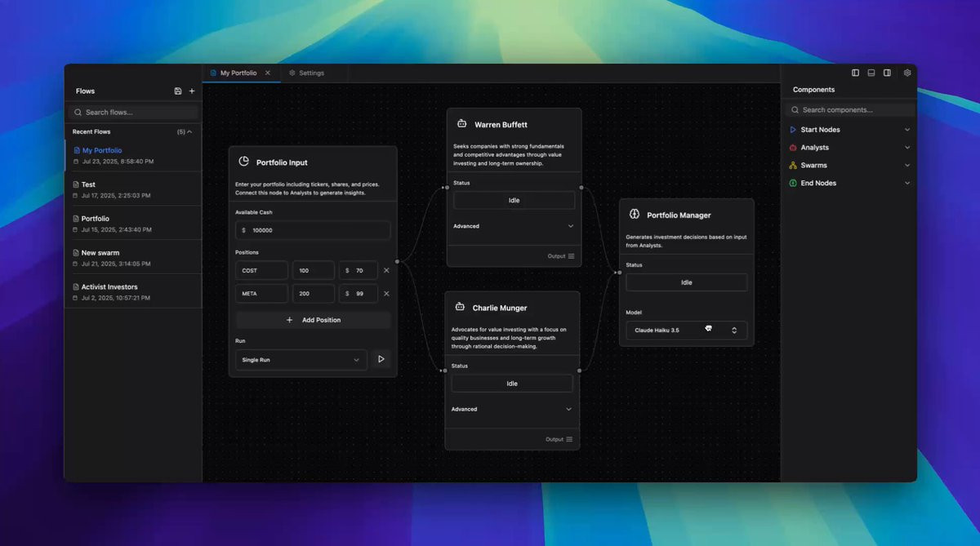Toggle the left sidebar layout icon

tap(855, 73)
